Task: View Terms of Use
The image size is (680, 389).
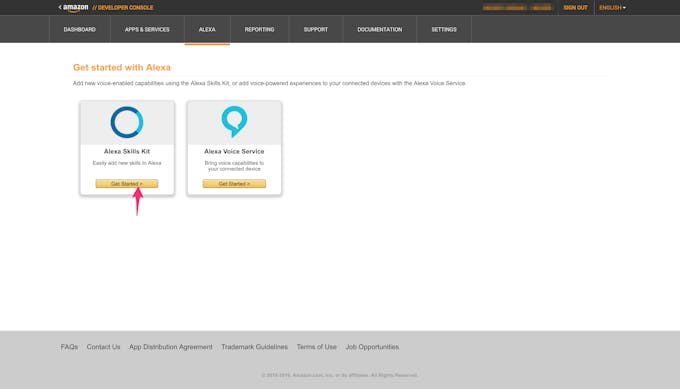Action: (x=317, y=347)
